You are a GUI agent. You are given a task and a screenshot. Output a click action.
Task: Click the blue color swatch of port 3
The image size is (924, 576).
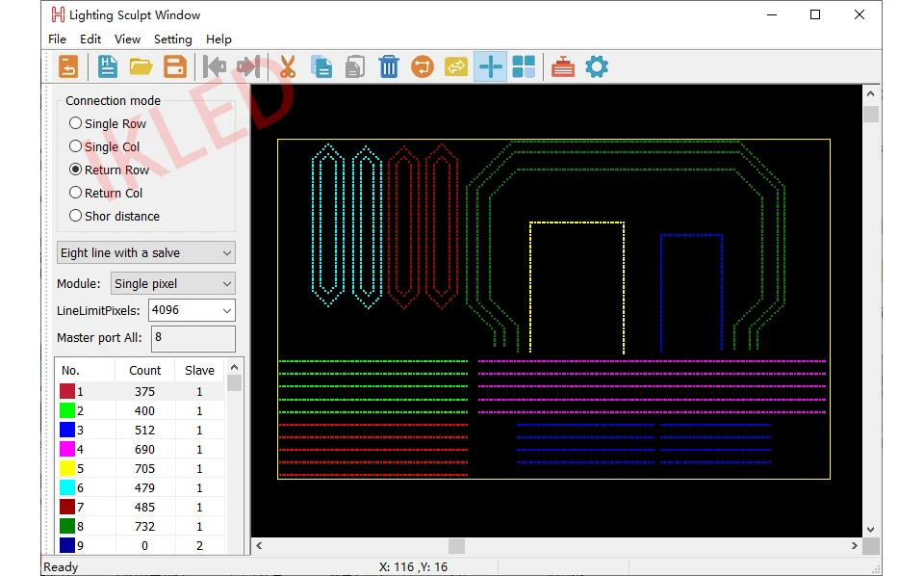[67, 430]
